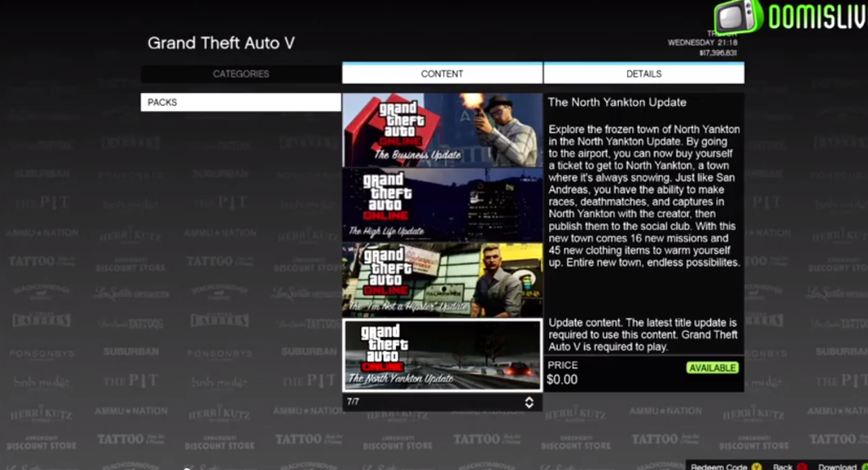Open the DETAILS tab
868x470 pixels.
point(643,74)
